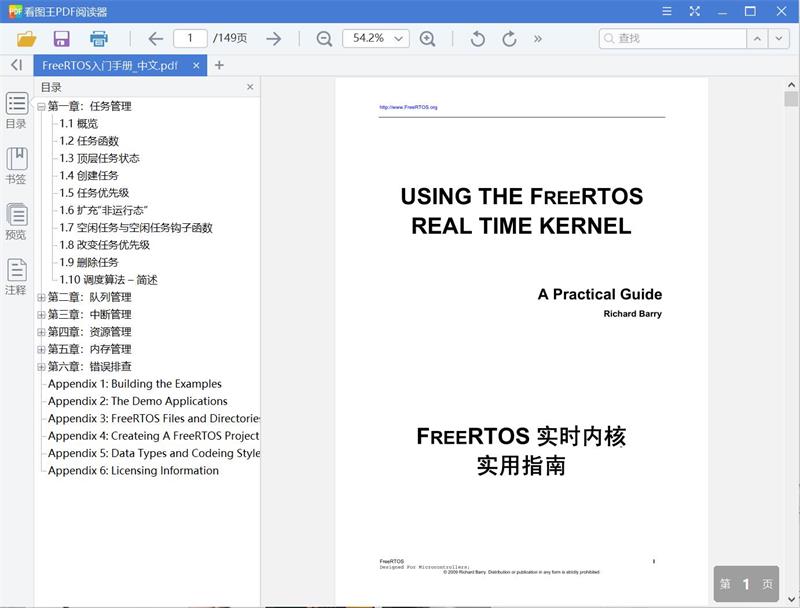Open the 注释 annotations sidebar panel
Viewport: 800px width, 608px height.
coord(16,277)
